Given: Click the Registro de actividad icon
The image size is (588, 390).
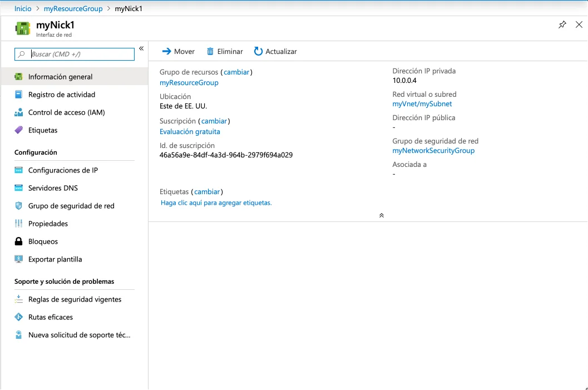Looking at the screenshot, I should click(x=18, y=95).
